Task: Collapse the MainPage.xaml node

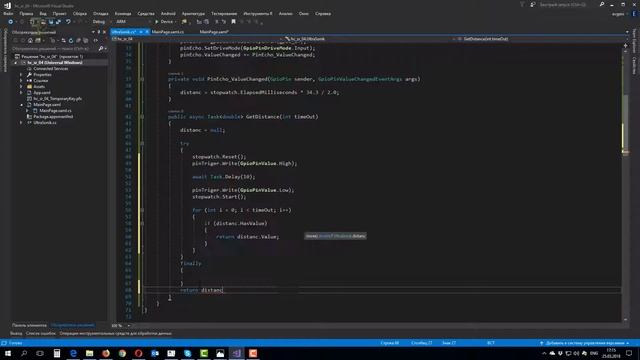Action: click(x=21, y=104)
